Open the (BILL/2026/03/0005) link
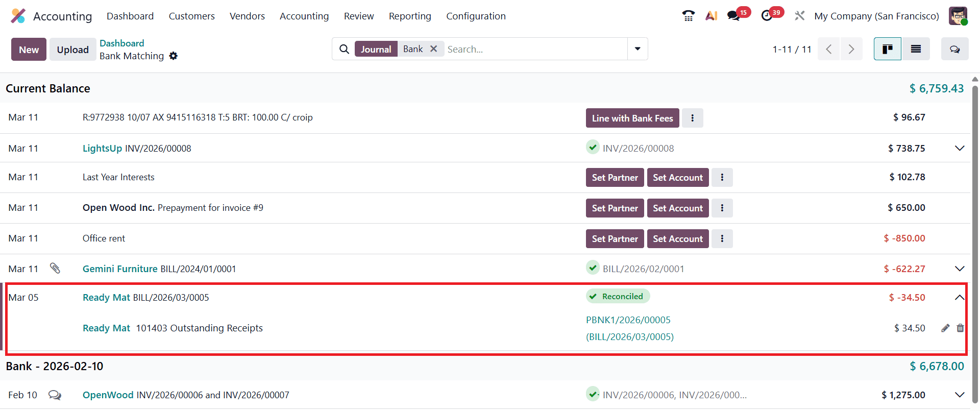Image resolution: width=980 pixels, height=411 pixels. 630,337
